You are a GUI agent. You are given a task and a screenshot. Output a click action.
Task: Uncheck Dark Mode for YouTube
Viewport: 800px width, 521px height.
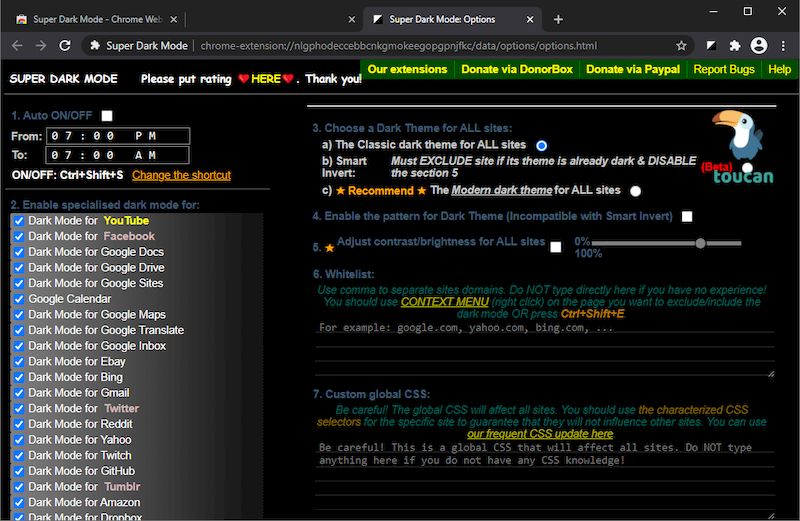pos(19,221)
